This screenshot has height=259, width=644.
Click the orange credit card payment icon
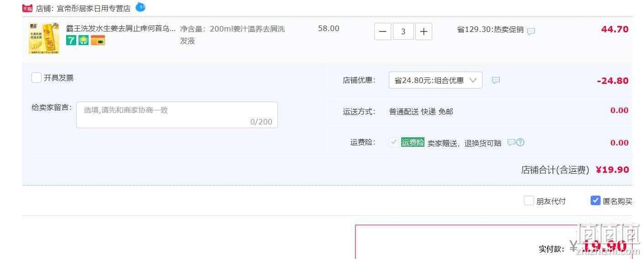98,41
